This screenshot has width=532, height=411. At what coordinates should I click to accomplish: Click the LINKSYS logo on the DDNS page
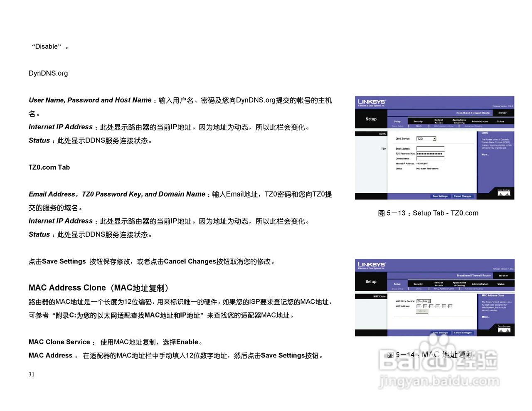click(371, 101)
